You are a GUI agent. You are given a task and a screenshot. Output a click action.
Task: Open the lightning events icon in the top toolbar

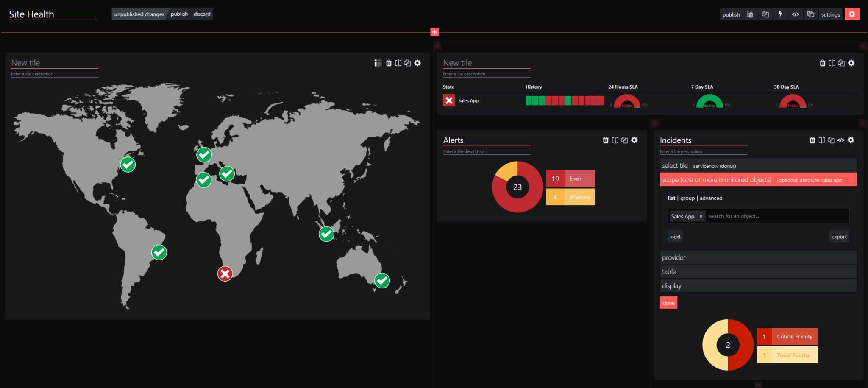pyautogui.click(x=780, y=14)
